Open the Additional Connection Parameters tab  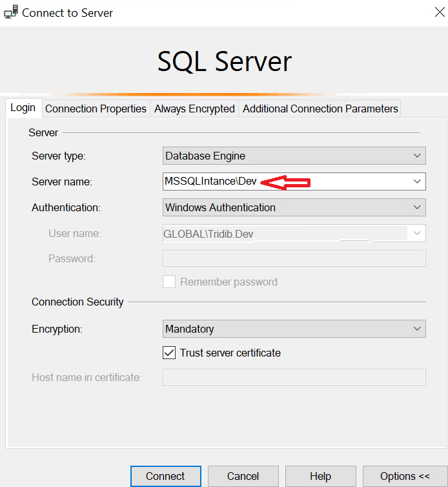(320, 109)
